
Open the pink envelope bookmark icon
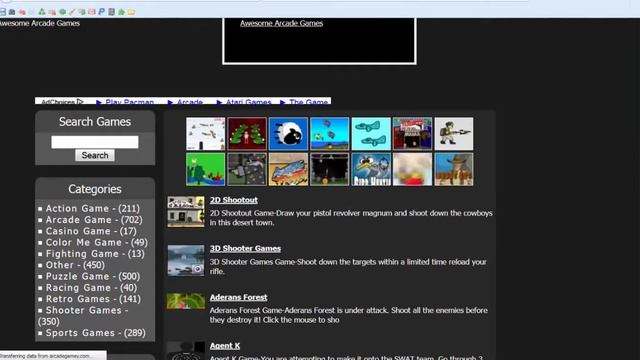91,12
